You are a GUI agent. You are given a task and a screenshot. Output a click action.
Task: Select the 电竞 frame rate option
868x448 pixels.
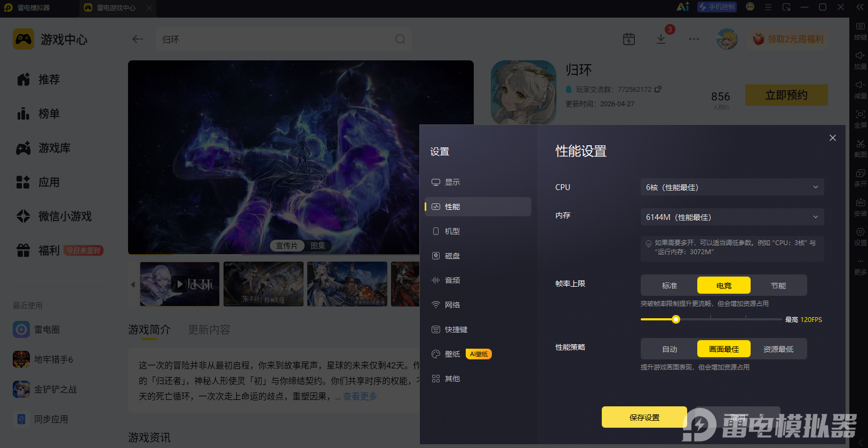[724, 286]
